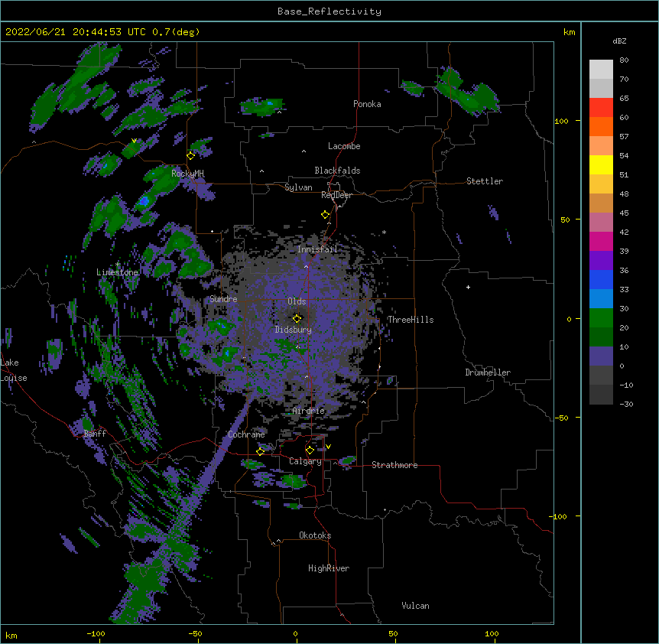Screen dimensions: 659x644
Task: Select the yellow V marker northwest of RockyMH
Action: coord(134,141)
